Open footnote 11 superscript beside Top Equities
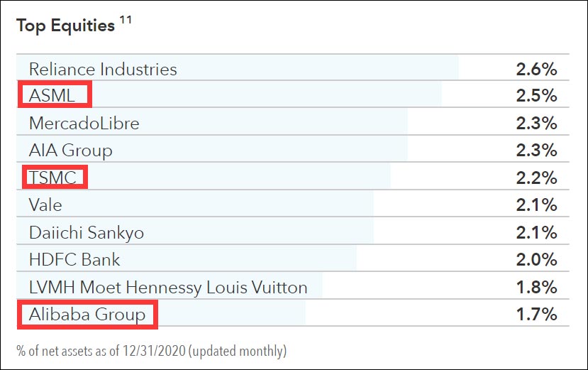This screenshot has height=370, width=588. tap(126, 21)
